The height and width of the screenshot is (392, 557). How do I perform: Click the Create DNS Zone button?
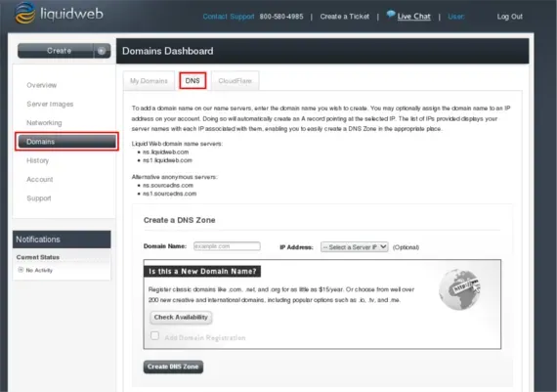(173, 367)
